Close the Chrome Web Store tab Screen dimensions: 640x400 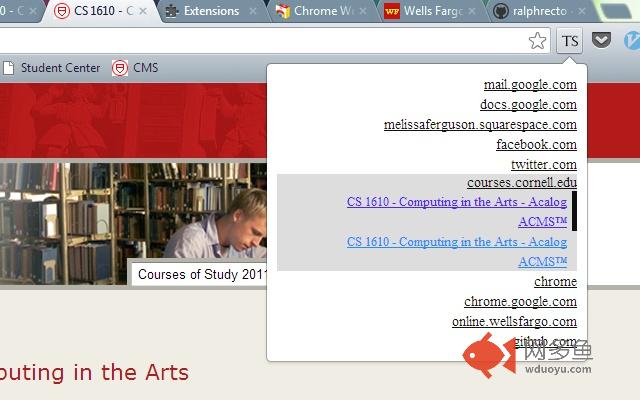point(363,11)
